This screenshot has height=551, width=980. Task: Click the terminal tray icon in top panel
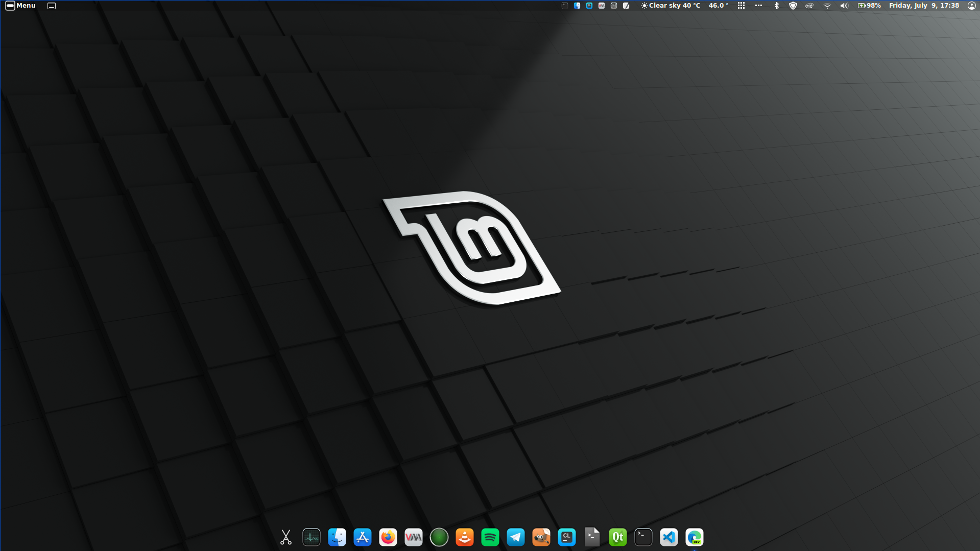point(565,6)
